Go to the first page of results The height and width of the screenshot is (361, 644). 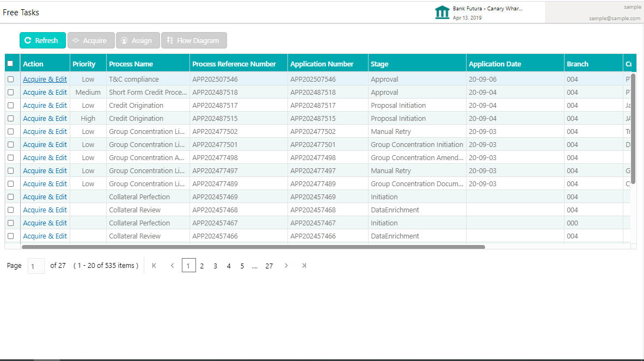click(154, 266)
